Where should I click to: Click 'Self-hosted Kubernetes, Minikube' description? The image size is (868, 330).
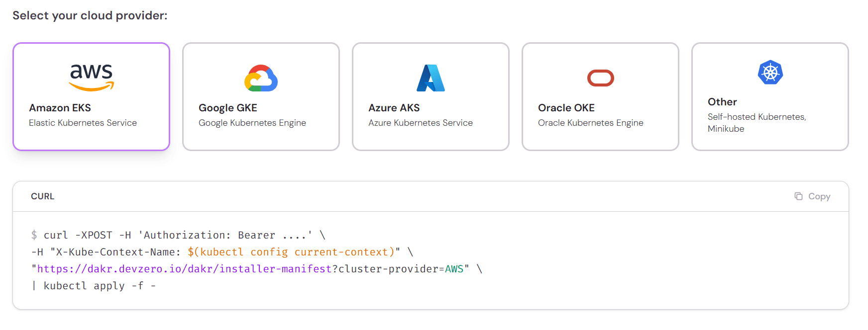(757, 123)
